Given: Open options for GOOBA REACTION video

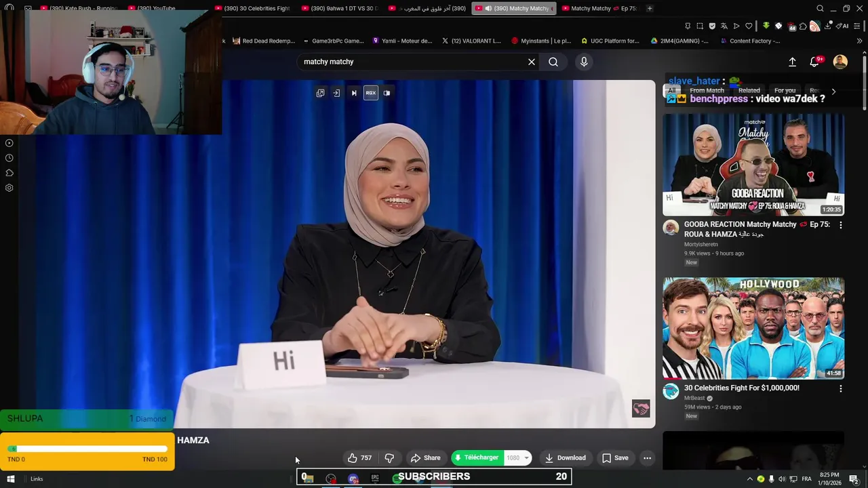Looking at the screenshot, I should click(841, 225).
